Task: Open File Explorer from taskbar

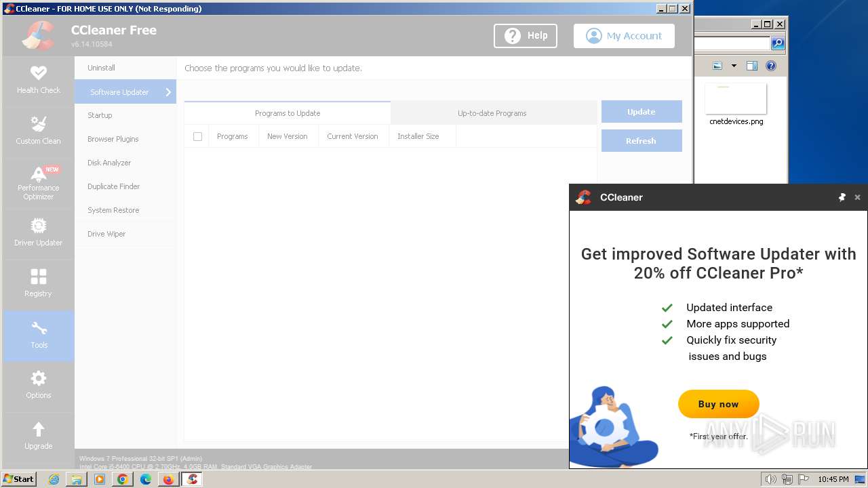Action: coord(77,479)
